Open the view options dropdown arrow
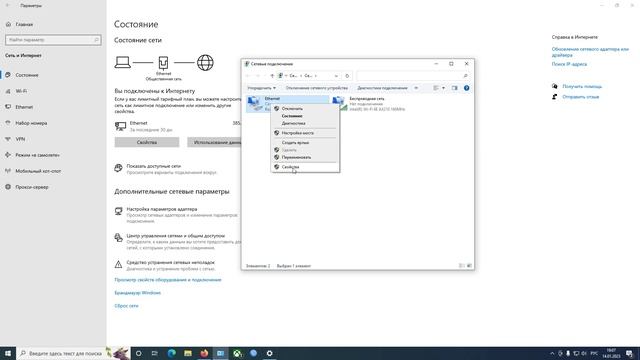This screenshot has height=360, width=640. [444, 88]
